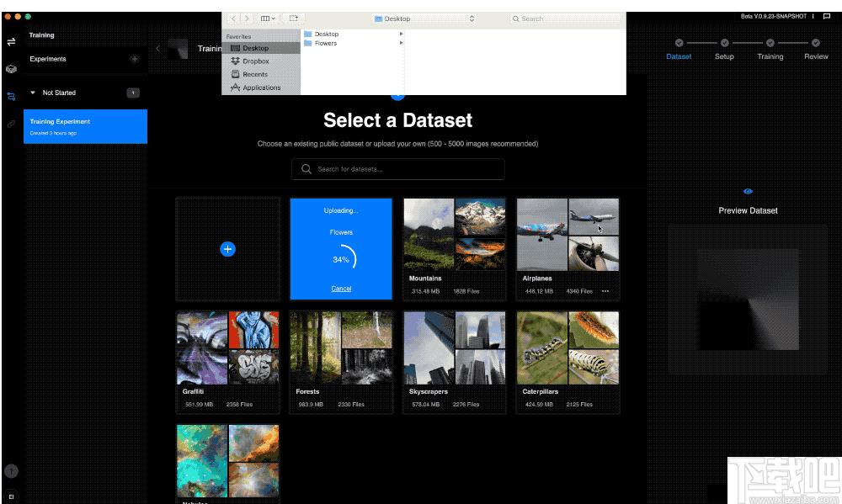842x504 pixels.
Task: Go forward in the file dialog
Action: click(247, 19)
